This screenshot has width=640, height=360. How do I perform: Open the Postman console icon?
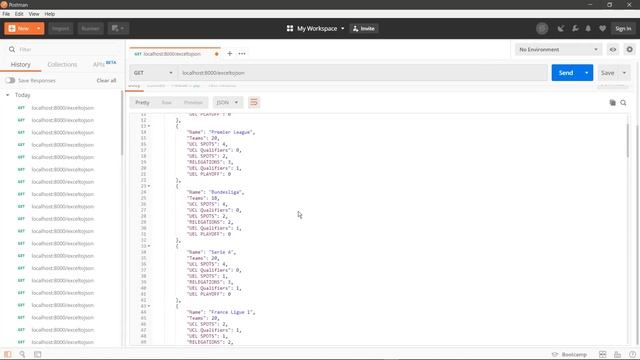(x=38, y=354)
